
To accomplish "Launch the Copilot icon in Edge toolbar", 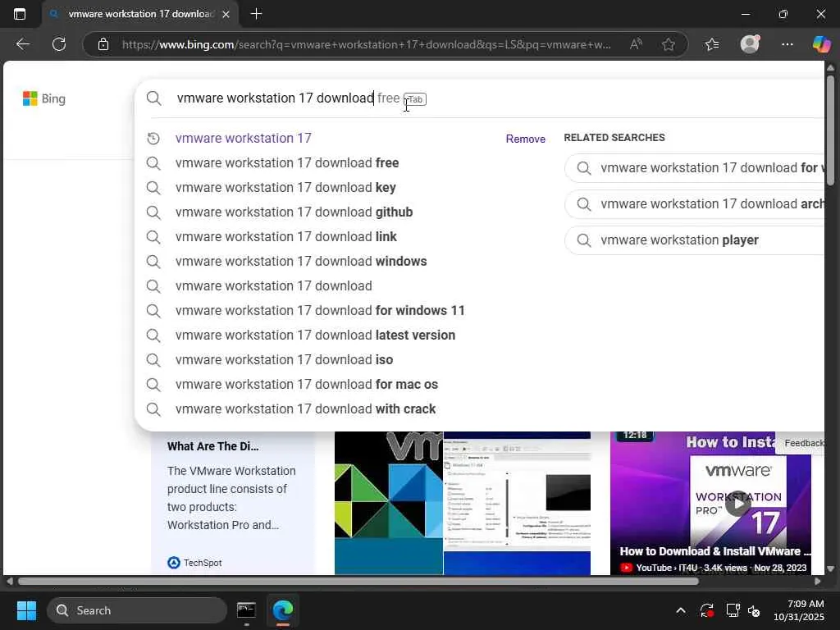I will pyautogui.click(x=821, y=44).
